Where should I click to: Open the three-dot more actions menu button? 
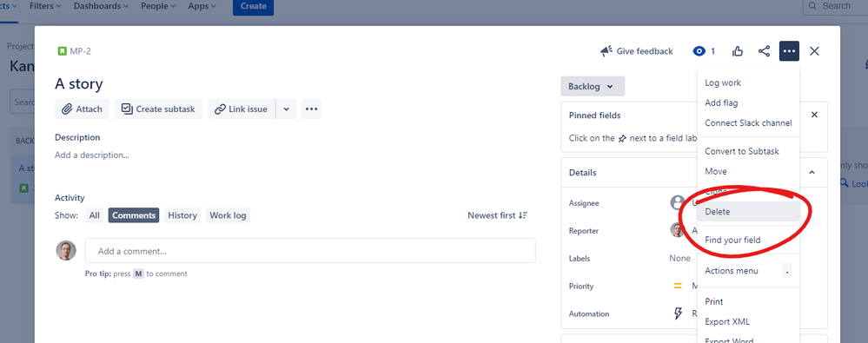[790, 51]
